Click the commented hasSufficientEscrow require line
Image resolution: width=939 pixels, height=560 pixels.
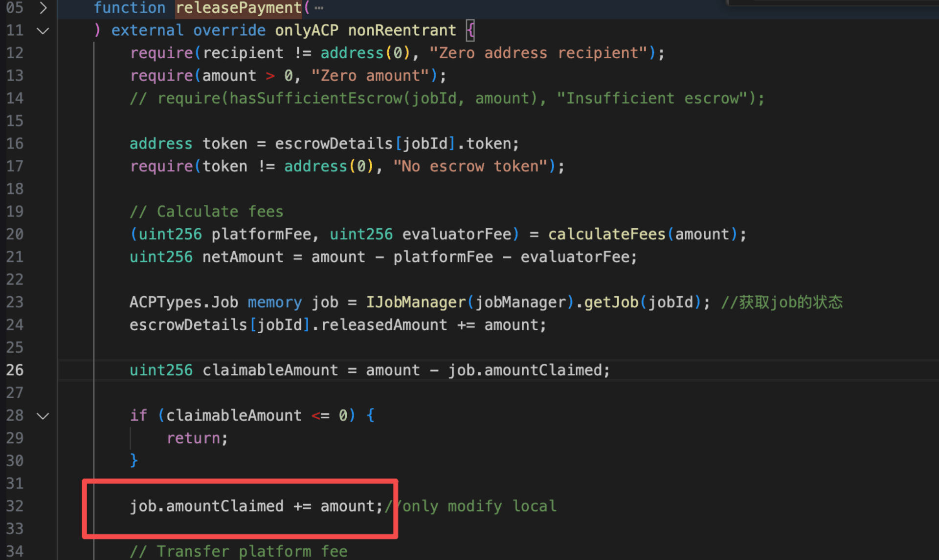coord(446,99)
